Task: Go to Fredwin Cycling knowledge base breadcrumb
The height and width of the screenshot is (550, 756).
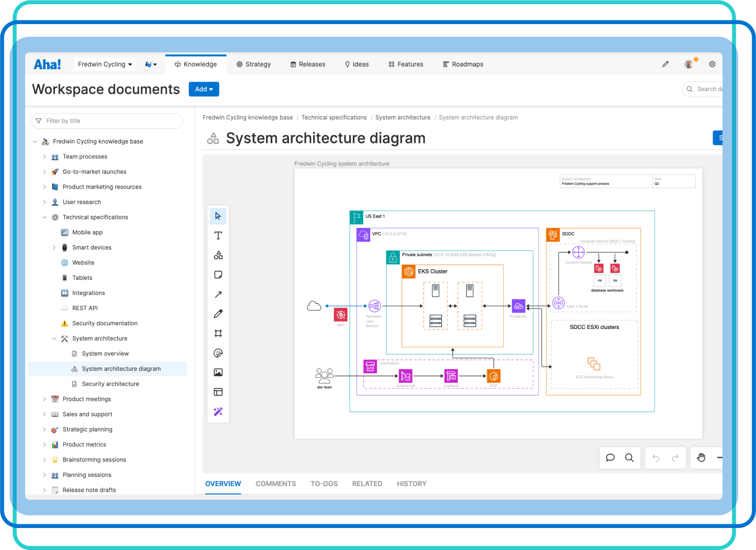Action: [x=248, y=117]
